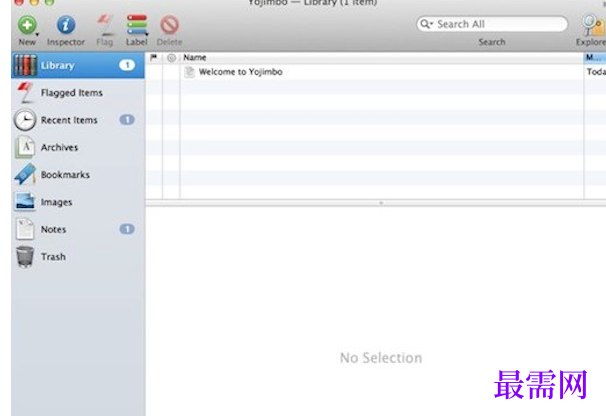This screenshot has width=606, height=416.
Task: Select the Archives collection
Action: click(78, 147)
